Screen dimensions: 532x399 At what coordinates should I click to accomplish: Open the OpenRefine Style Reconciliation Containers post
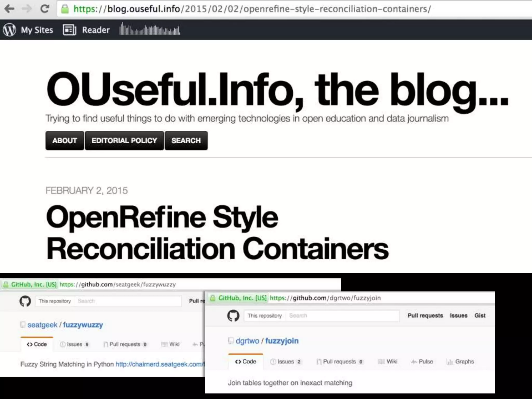(217, 232)
